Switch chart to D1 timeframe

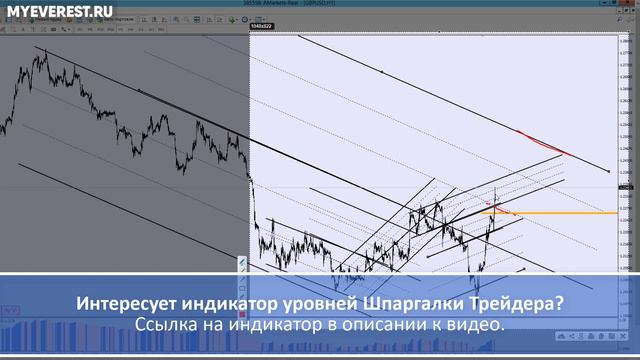coord(141,29)
